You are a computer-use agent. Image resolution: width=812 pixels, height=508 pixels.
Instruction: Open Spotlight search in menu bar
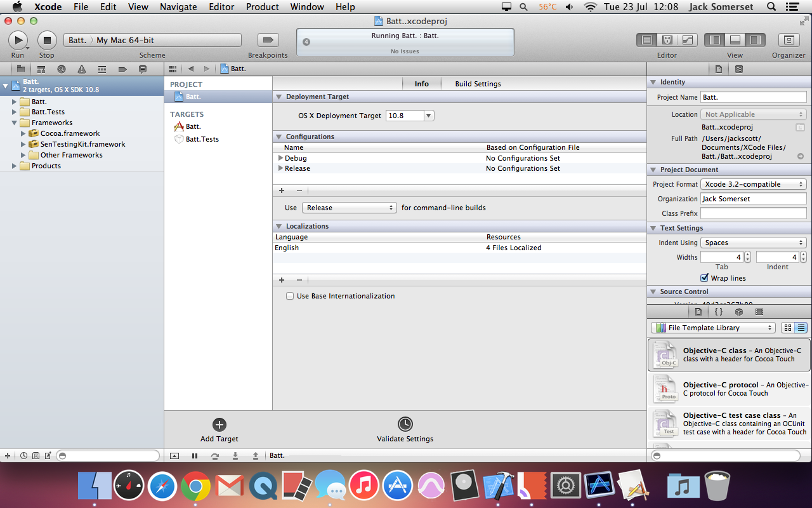click(x=771, y=7)
